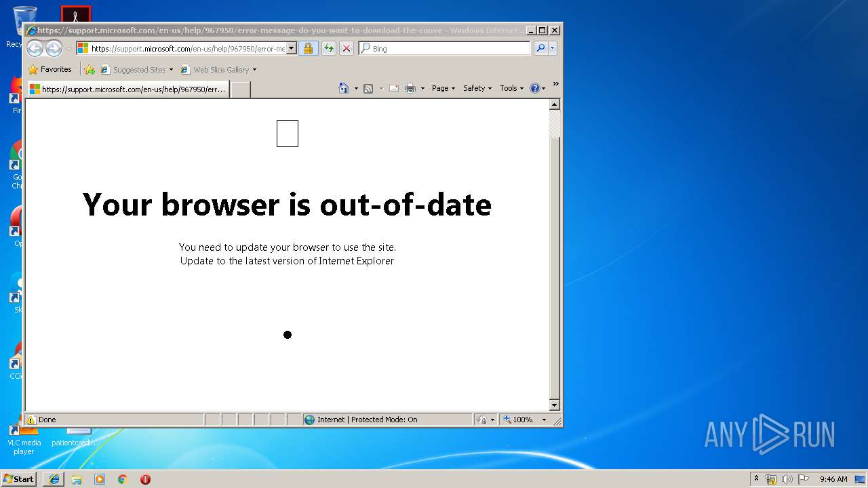Screen dimensions: 868x488
Task: Click the status bar warning icon
Action: pyautogui.click(x=31, y=420)
